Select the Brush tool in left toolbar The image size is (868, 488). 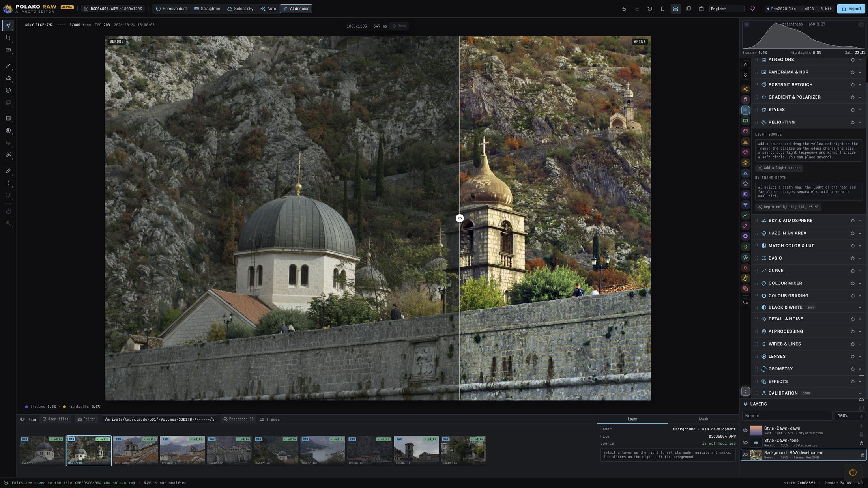pos(8,66)
